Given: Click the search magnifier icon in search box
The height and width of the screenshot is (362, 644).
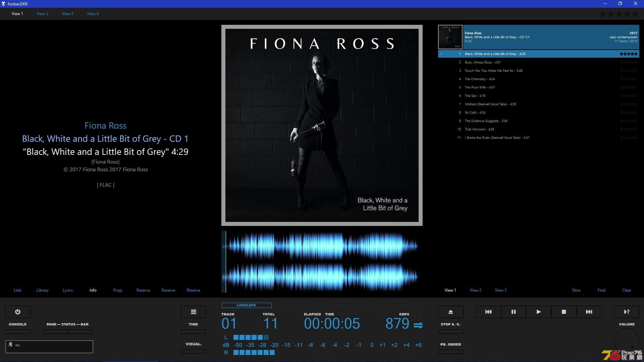Looking at the screenshot, I should (x=10, y=345).
